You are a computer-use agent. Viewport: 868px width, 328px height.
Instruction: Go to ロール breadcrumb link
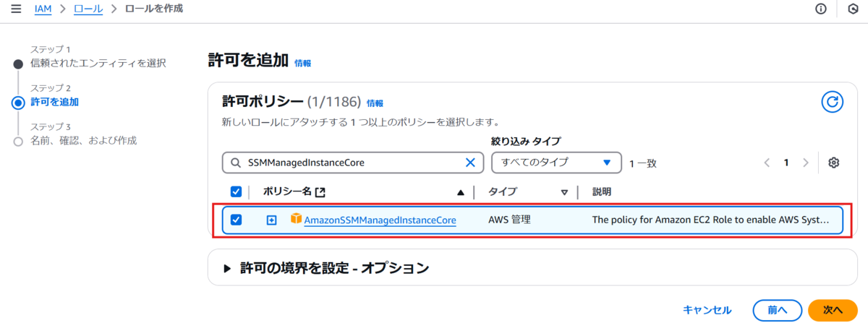point(88,9)
